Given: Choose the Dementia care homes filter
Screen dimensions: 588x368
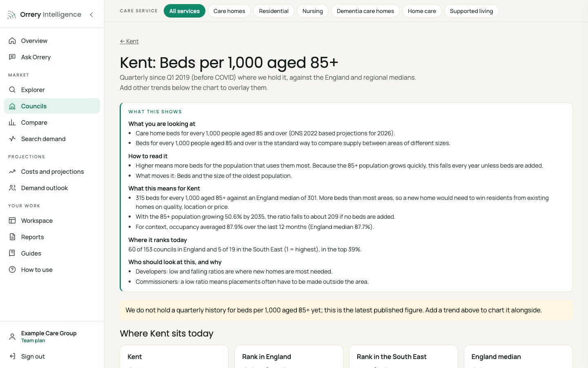Looking at the screenshot, I should coord(365,11).
